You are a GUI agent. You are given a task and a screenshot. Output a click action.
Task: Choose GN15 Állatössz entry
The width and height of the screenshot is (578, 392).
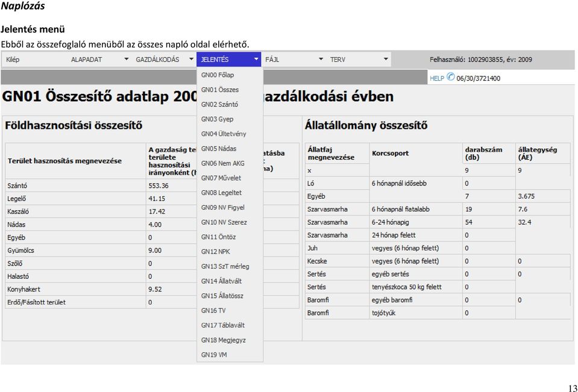tap(222, 296)
